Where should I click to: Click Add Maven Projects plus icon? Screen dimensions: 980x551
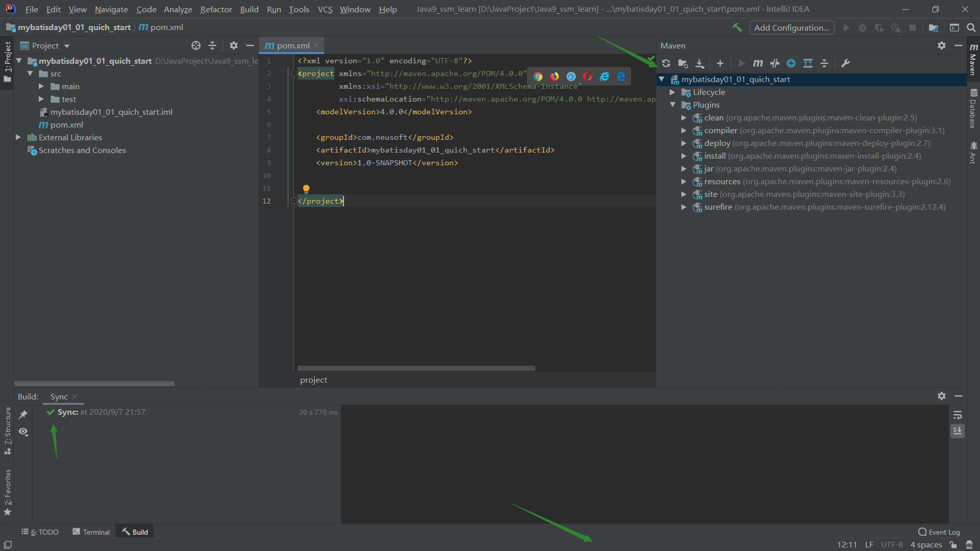point(720,63)
